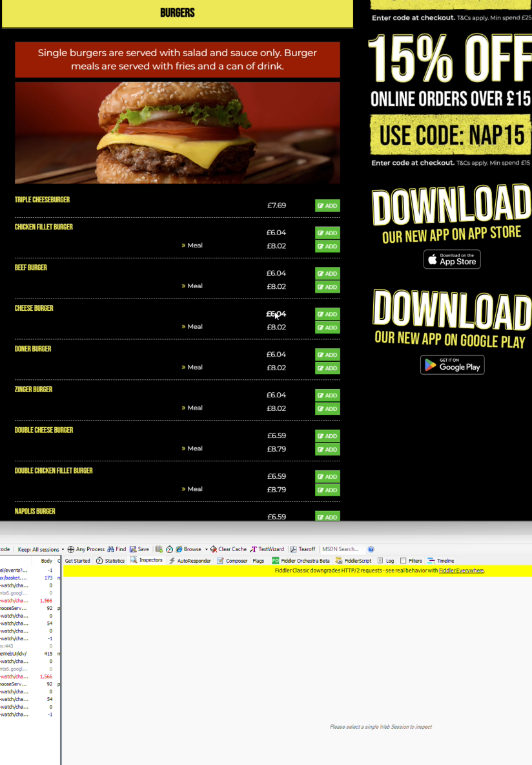Click the Find binoculars icon

[111, 549]
